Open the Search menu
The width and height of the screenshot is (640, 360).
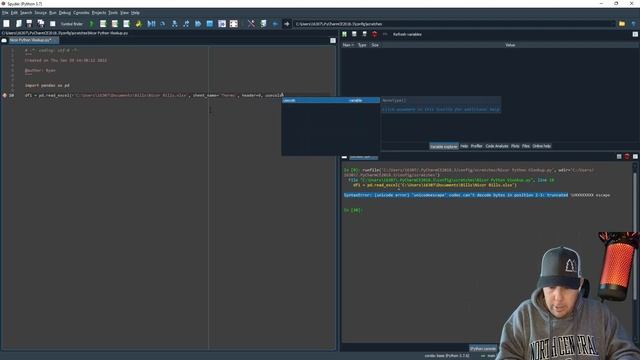tap(26, 13)
